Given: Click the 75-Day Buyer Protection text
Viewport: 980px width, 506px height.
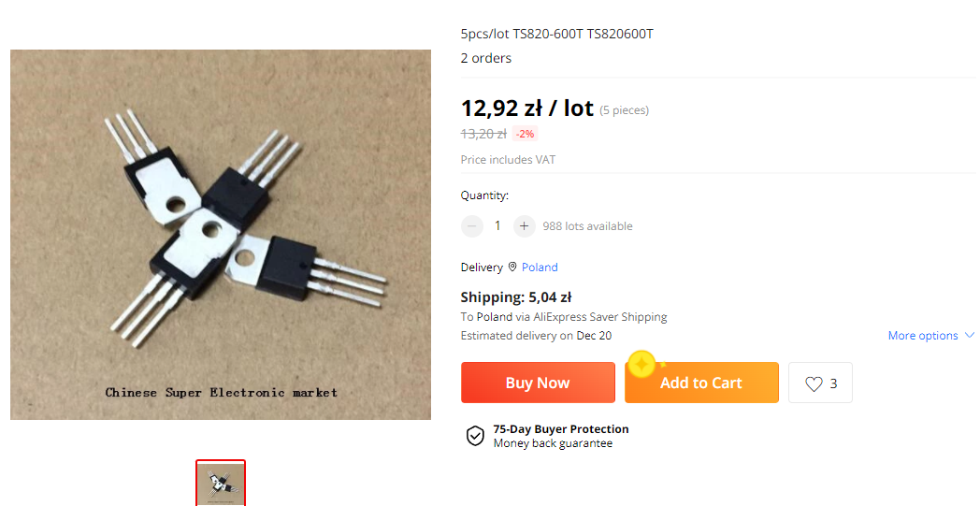Looking at the screenshot, I should [561, 429].
